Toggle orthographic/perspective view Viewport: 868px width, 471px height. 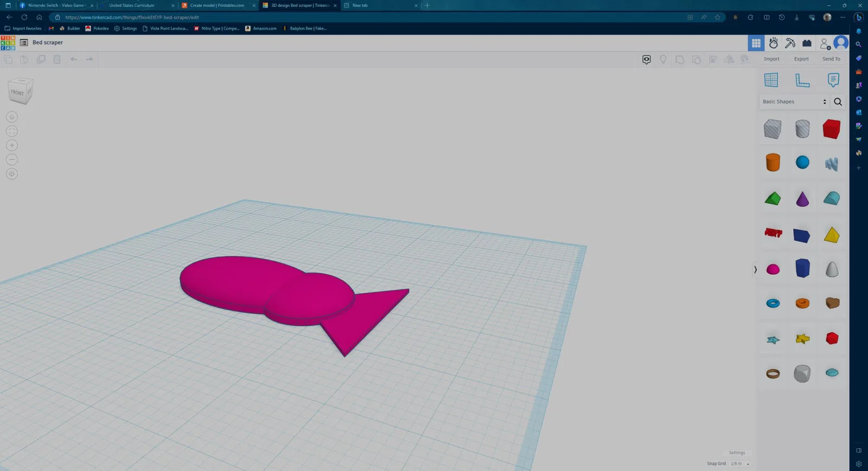pyautogui.click(x=12, y=173)
